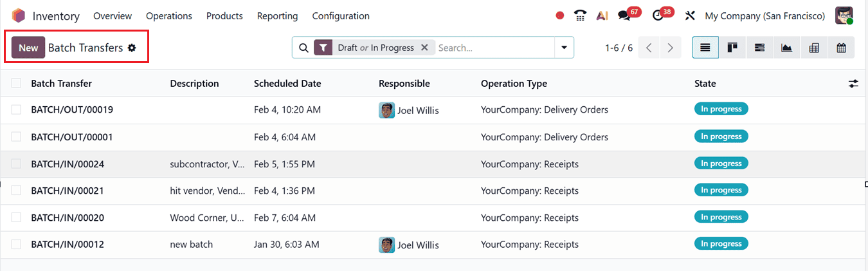Sort by State column header
This screenshot has width=868, height=271.
[x=705, y=84]
